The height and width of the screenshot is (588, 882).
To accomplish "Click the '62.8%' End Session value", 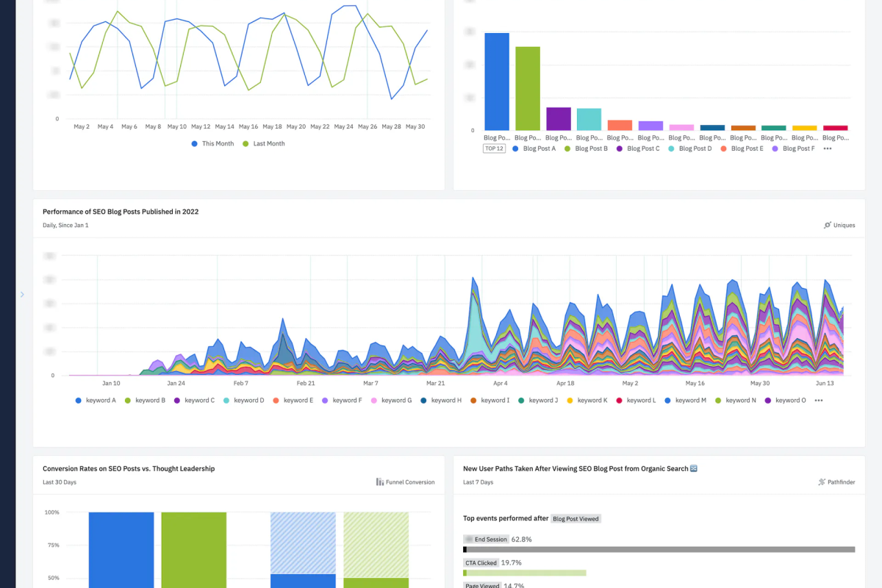I will 522,539.
